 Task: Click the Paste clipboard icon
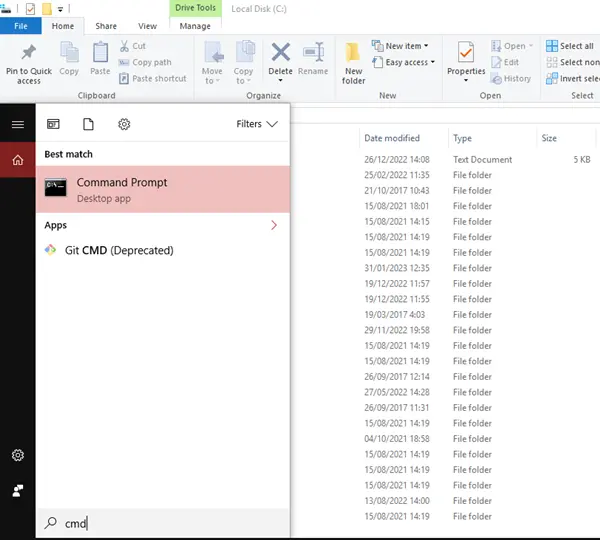100,52
